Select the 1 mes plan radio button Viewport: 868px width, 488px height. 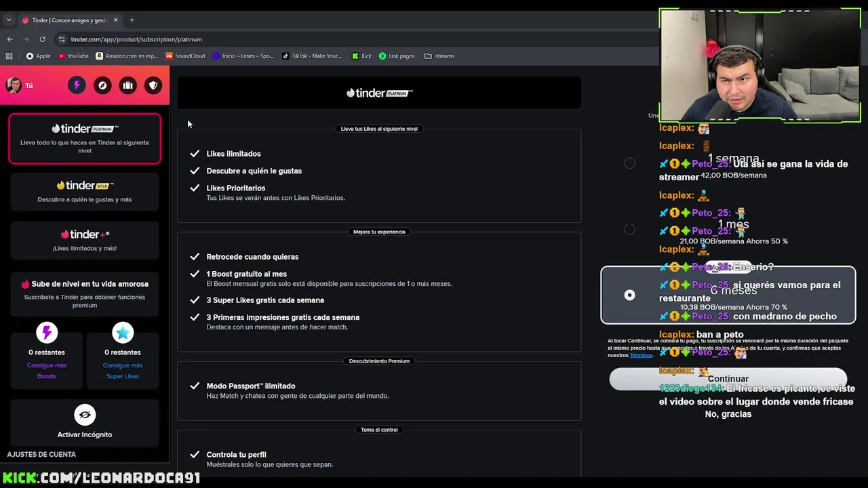coord(629,229)
